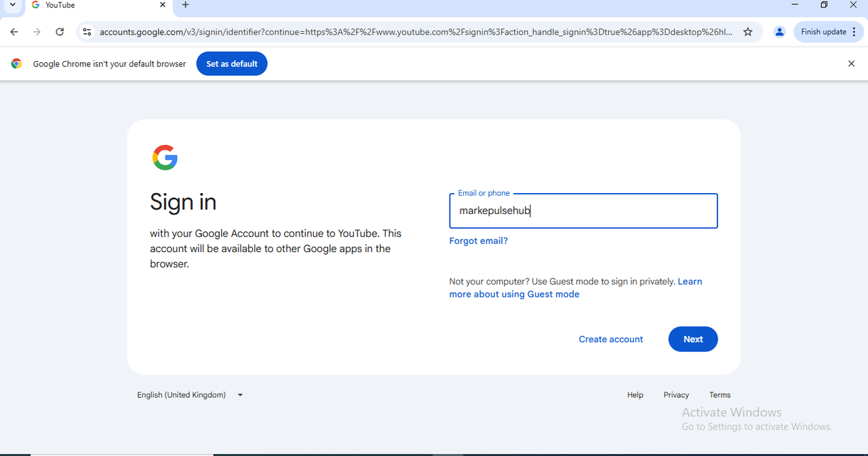868x456 pixels.
Task: Click the Create account button
Action: pyautogui.click(x=611, y=339)
